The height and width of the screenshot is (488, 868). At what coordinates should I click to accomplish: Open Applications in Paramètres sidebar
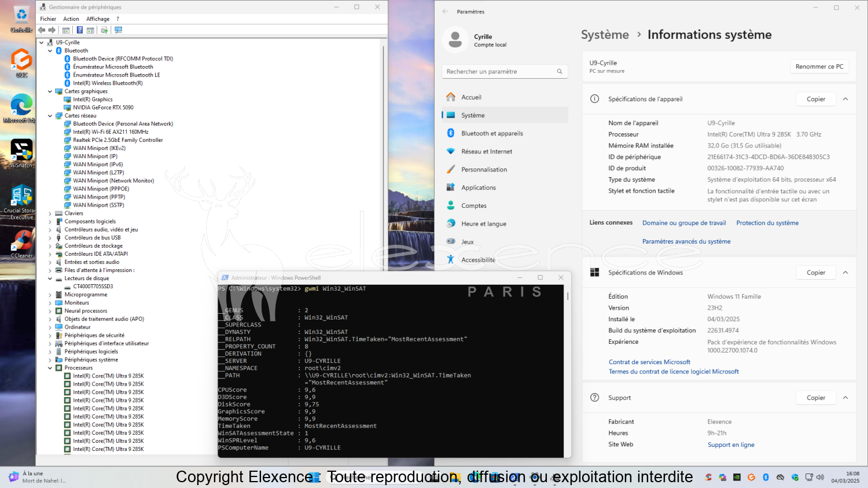click(x=505, y=188)
